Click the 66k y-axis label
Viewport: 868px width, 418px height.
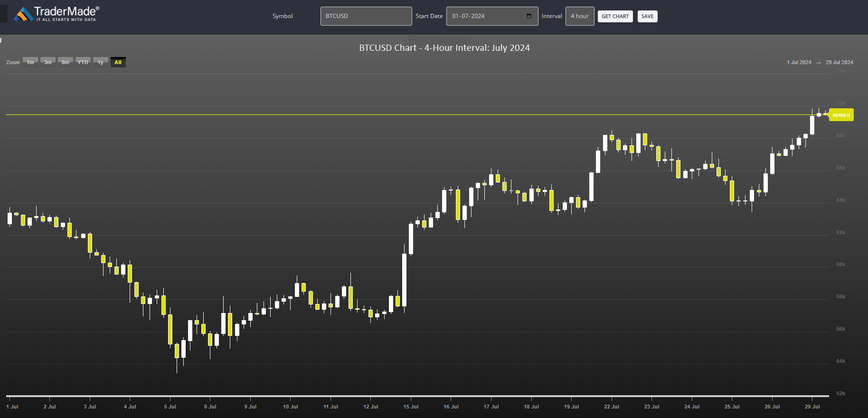coord(840,168)
